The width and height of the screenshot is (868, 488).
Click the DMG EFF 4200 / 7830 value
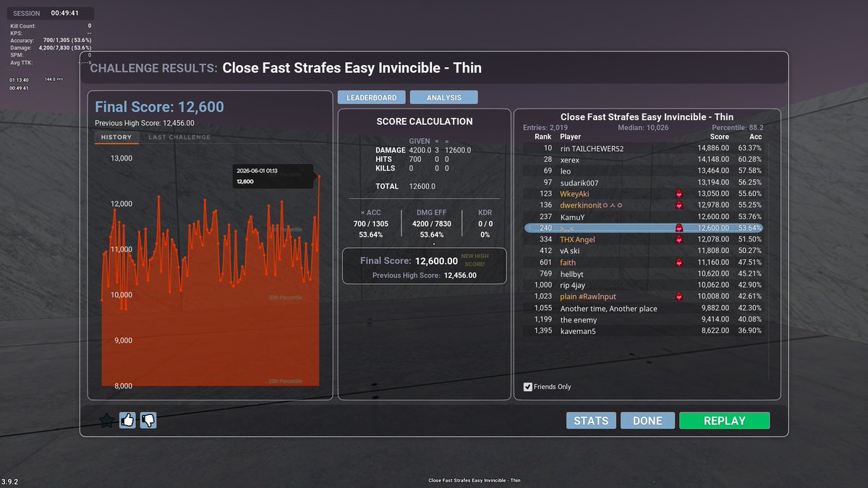tap(431, 224)
